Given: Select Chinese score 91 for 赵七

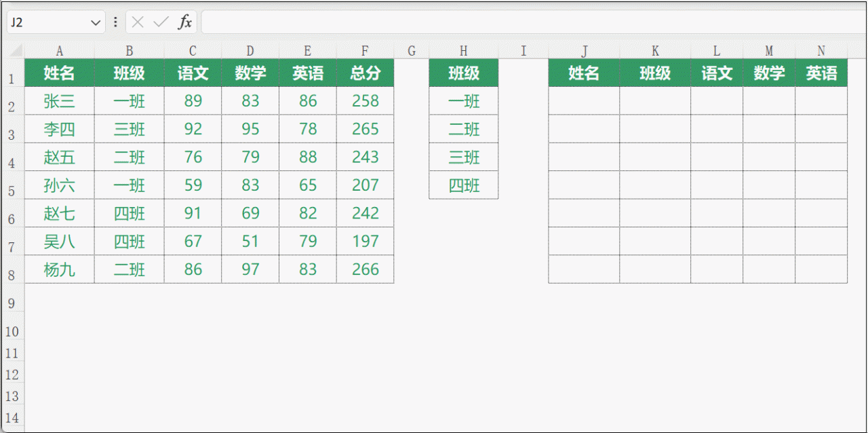Looking at the screenshot, I should [193, 214].
